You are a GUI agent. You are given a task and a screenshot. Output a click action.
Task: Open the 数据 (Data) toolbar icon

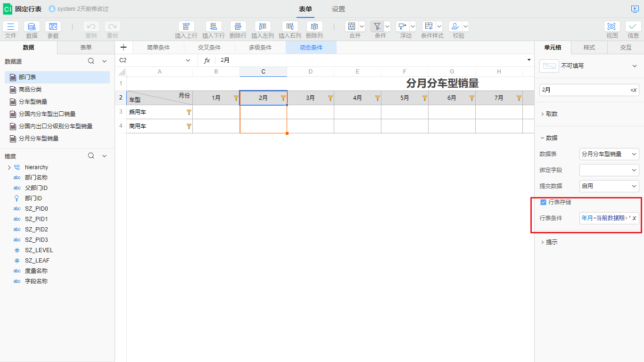(32, 27)
